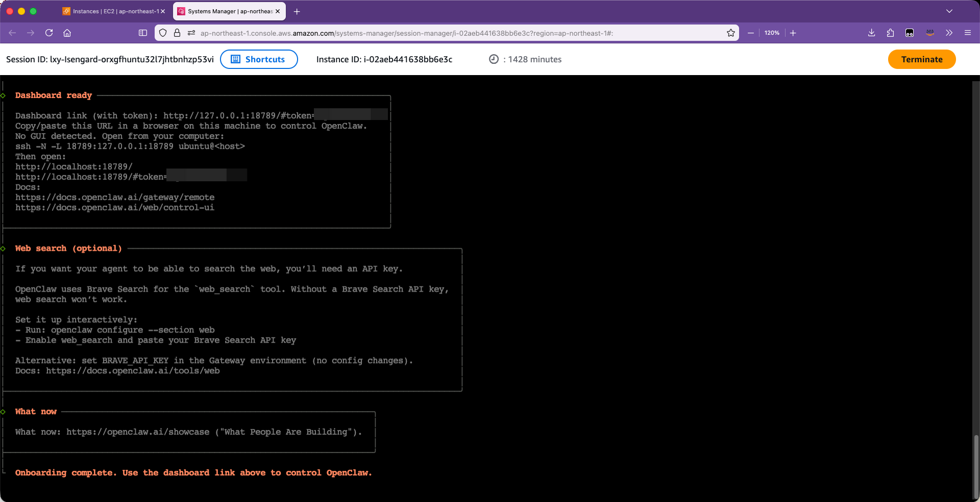
Task: Reload the current page
Action: 49,33
